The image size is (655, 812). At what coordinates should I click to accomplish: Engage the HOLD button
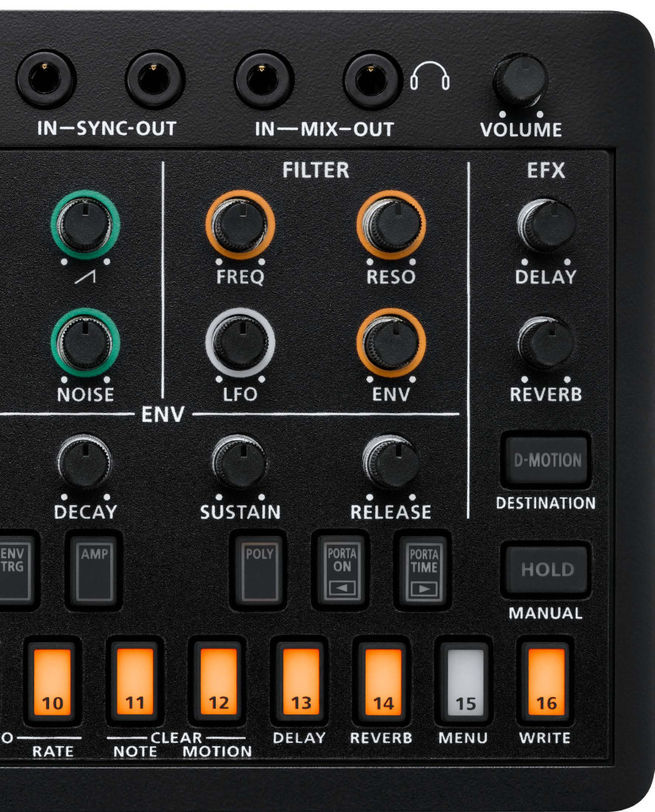(x=546, y=568)
